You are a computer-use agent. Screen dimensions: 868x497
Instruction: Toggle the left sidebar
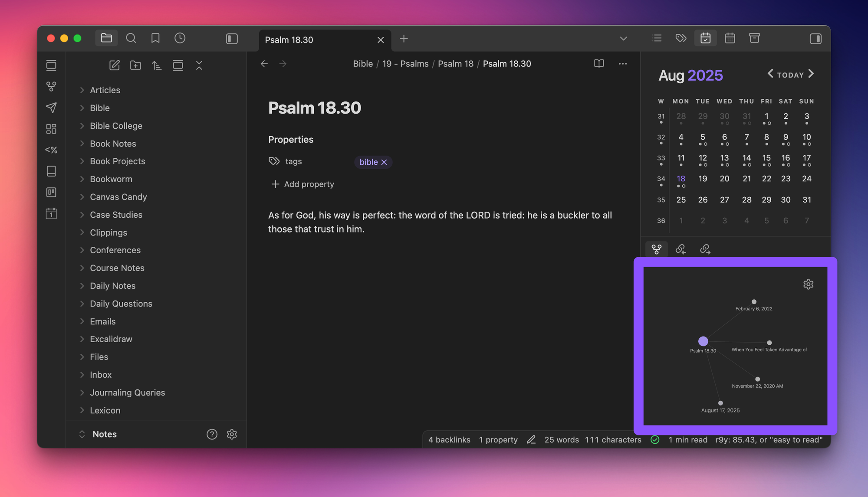coord(232,39)
